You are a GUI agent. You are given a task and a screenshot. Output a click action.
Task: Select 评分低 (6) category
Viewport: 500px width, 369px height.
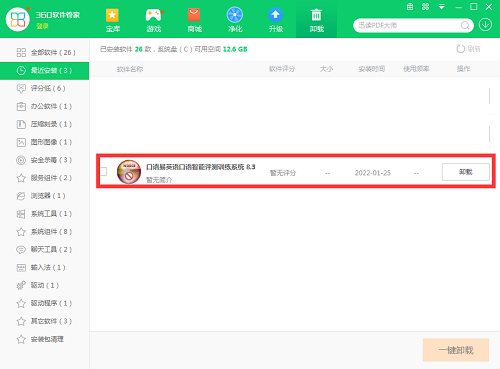45,88
